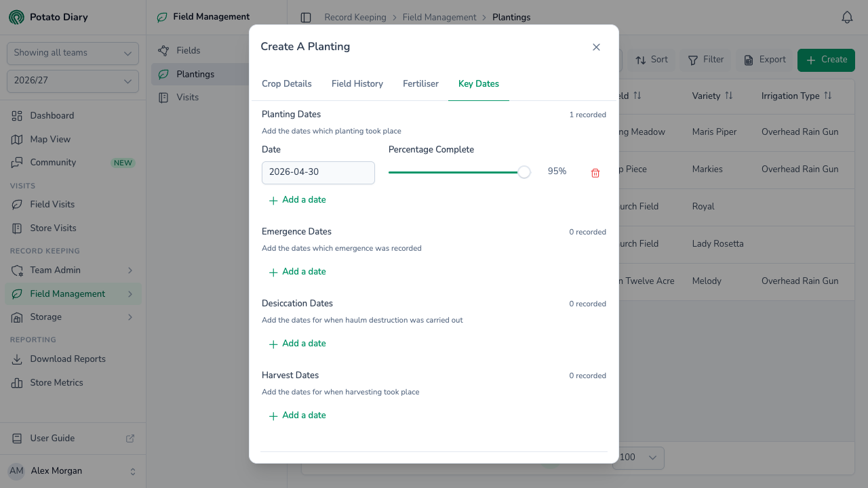The width and height of the screenshot is (868, 488).
Task: Open Map View in sidebar
Action: (73, 139)
